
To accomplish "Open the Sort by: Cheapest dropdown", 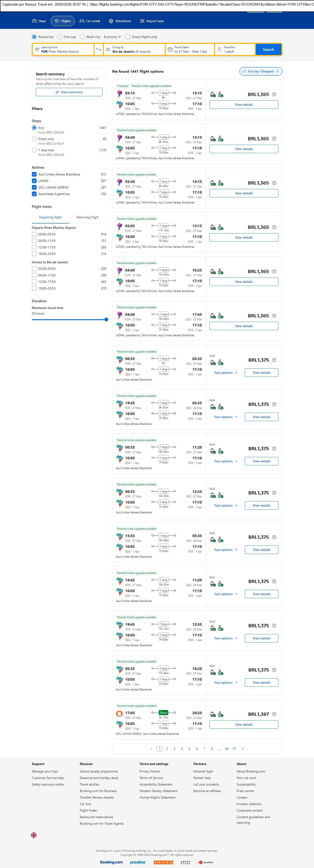I will click(261, 72).
